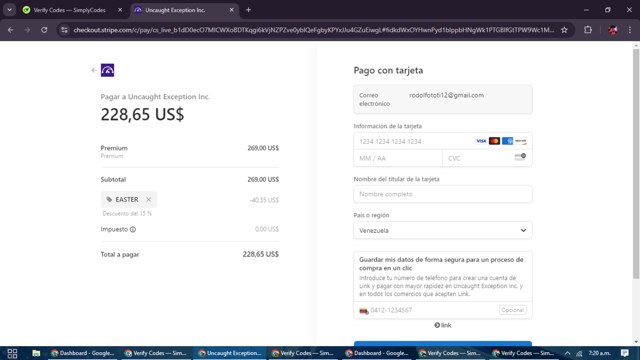640x360 pixels.
Task: Click the 228,65 US$ total heading
Action: [142, 114]
